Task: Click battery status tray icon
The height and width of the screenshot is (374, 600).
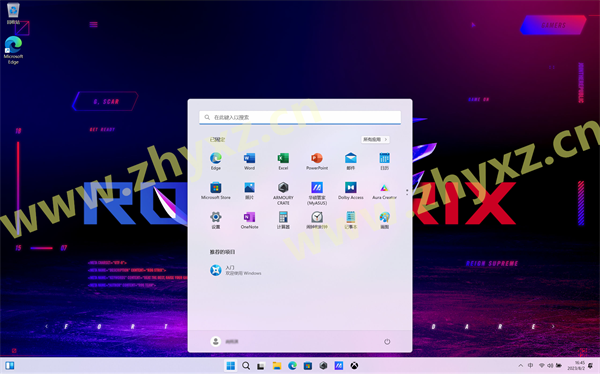Action: 559,366
